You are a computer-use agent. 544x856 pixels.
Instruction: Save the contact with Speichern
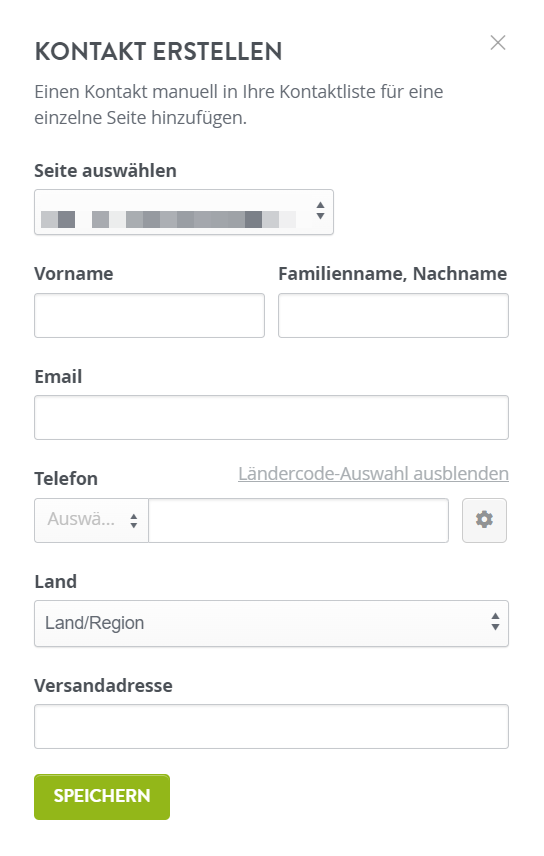coord(102,796)
